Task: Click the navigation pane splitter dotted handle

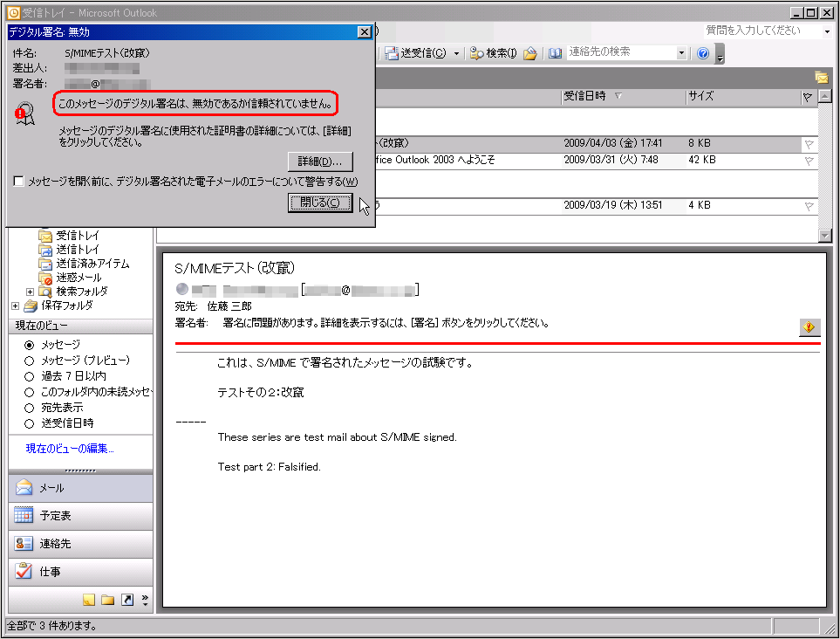Action: point(80,471)
